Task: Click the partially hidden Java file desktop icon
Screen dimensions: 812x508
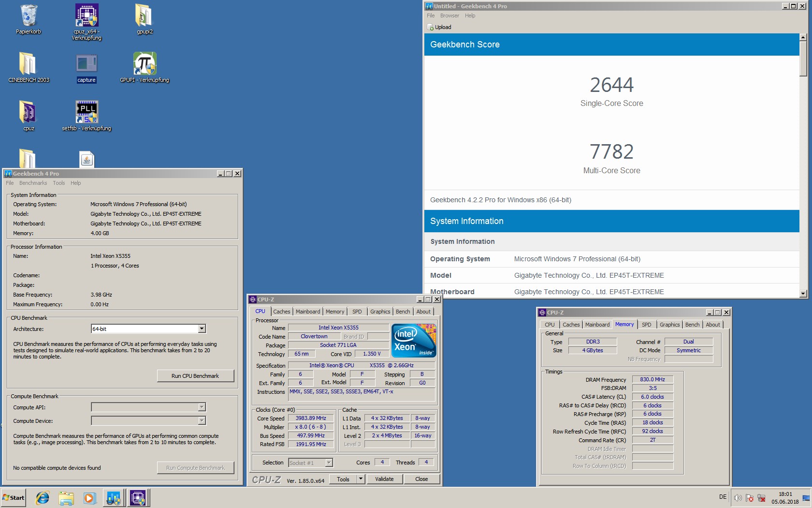Action: [x=87, y=159]
